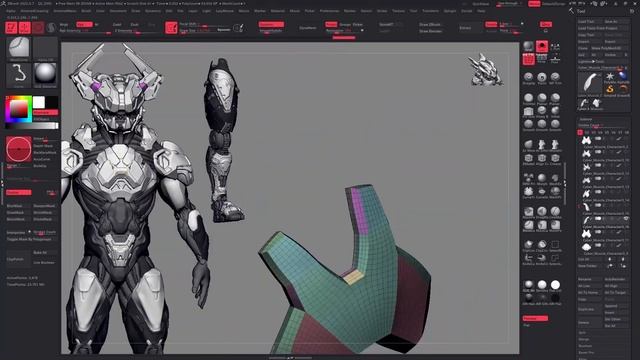This screenshot has height=360, width=640.
Task: Open the empty alpha slot
Action: tap(45, 48)
